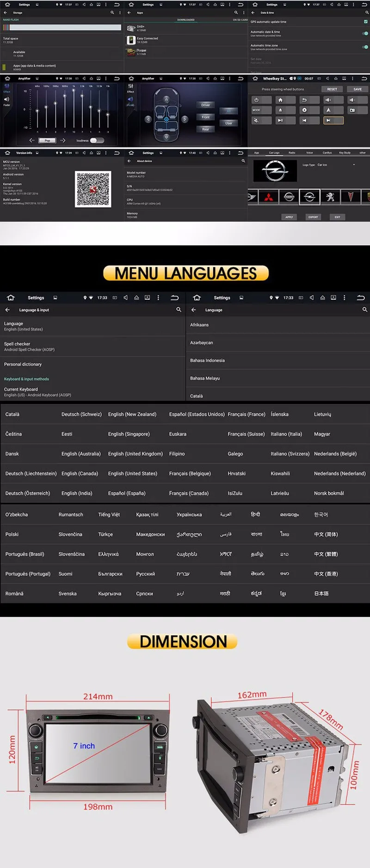Click the EXPORT button under logos
Viewport: 370px width, 868px height.
coord(313,217)
